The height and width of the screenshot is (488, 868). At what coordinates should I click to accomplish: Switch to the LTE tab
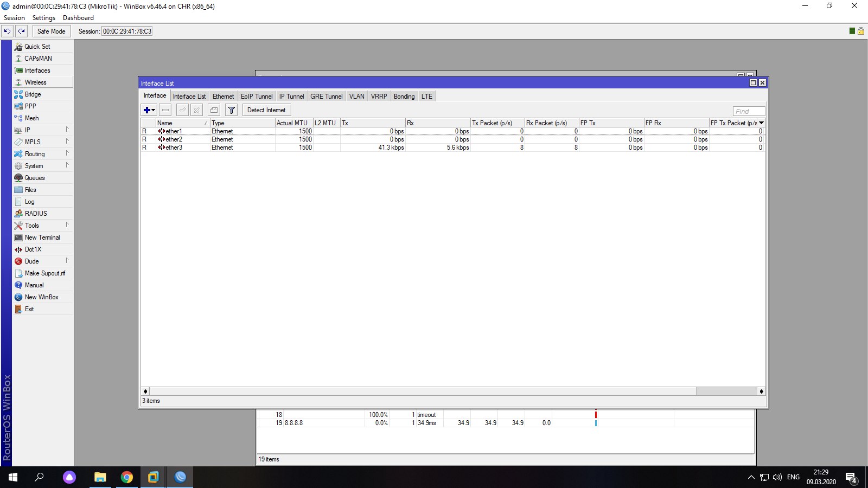click(x=427, y=97)
